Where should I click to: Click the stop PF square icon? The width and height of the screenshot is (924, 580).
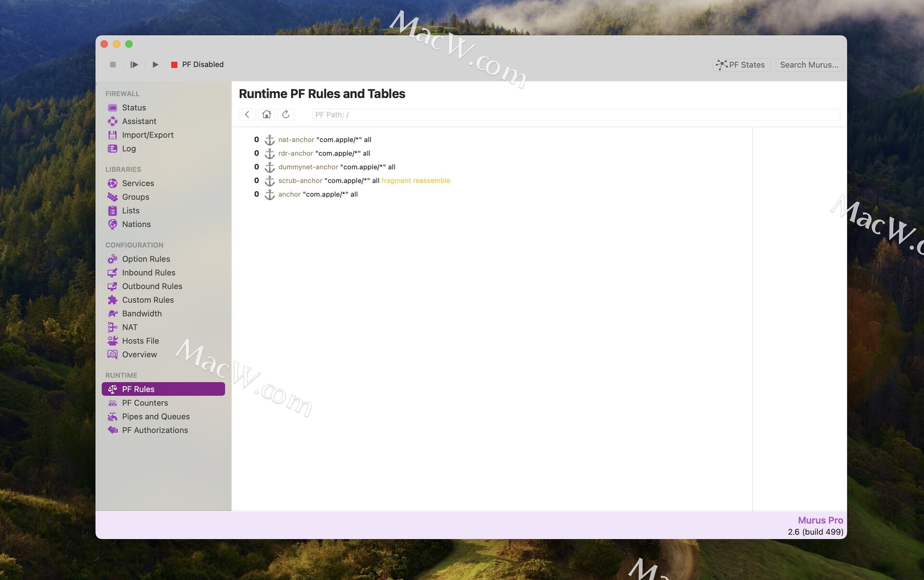(x=113, y=64)
